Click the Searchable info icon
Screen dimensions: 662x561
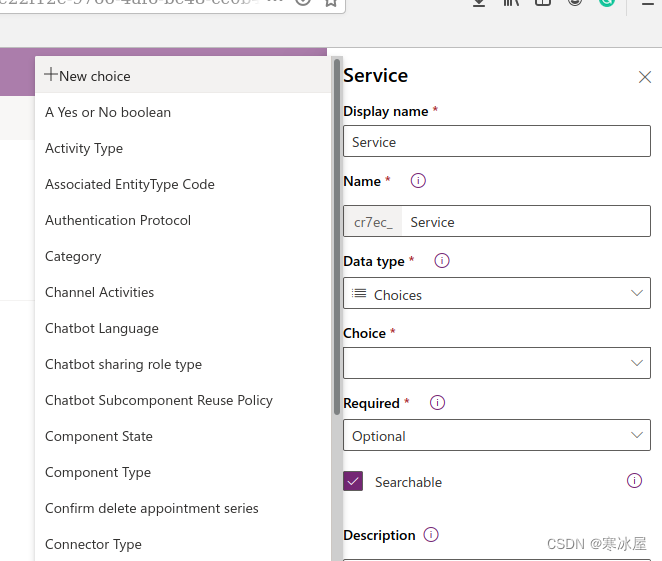(634, 481)
